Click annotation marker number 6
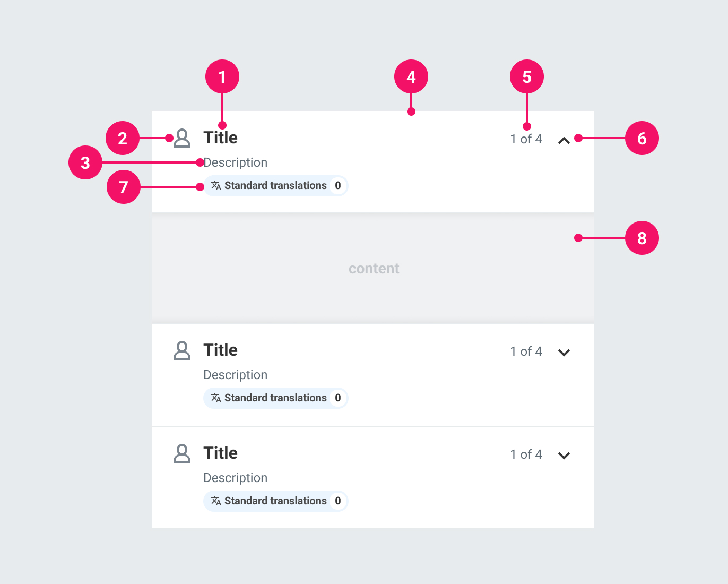728x584 pixels. [642, 138]
